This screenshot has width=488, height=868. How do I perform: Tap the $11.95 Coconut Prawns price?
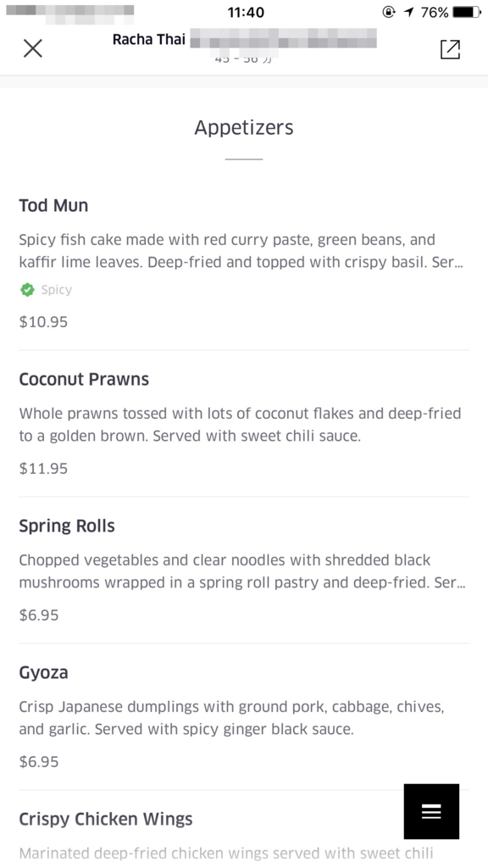coord(43,469)
